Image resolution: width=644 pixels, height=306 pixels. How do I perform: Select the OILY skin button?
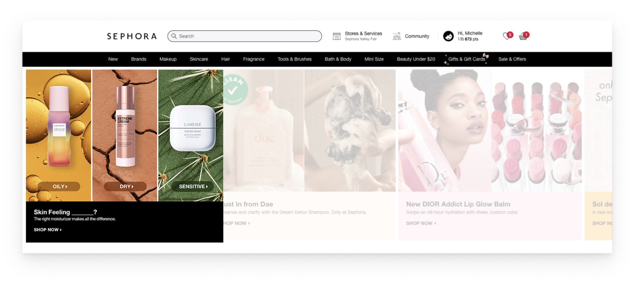click(59, 186)
